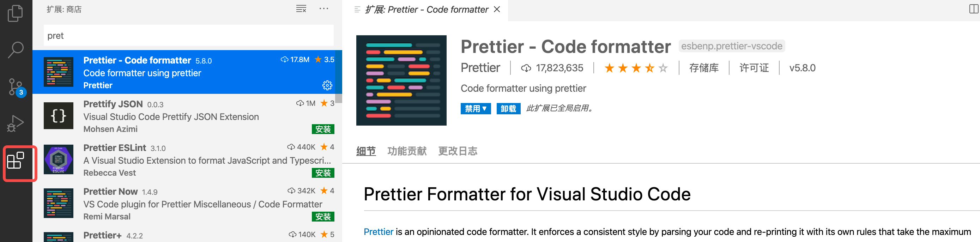The height and width of the screenshot is (242, 980).
Task: Switch to the 更改日志 tab
Action: [x=458, y=151]
